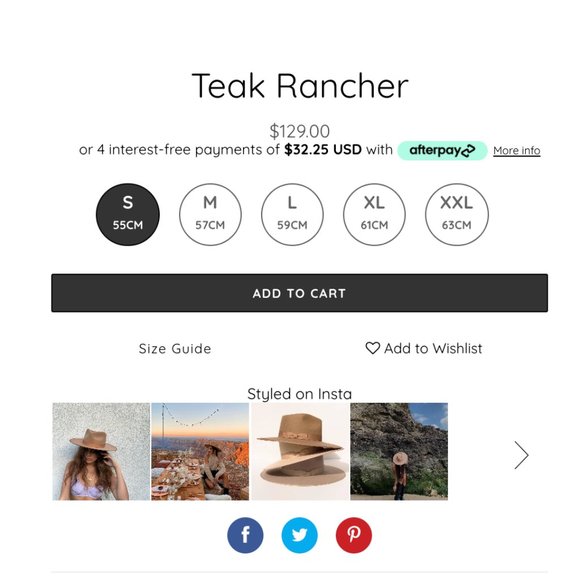View stacked hats product Insta photo

point(300,451)
